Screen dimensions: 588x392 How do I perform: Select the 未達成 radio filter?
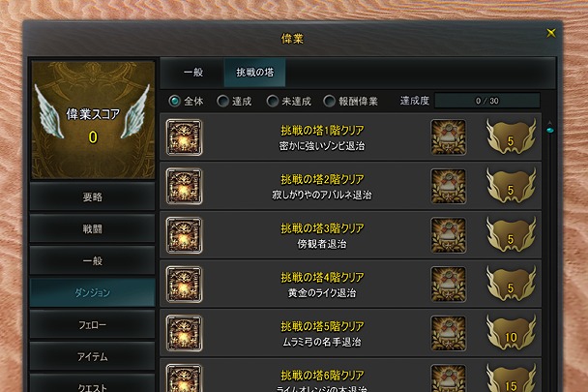273,101
